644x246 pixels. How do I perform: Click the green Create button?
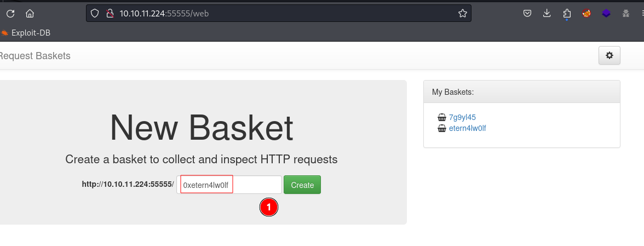coord(302,185)
